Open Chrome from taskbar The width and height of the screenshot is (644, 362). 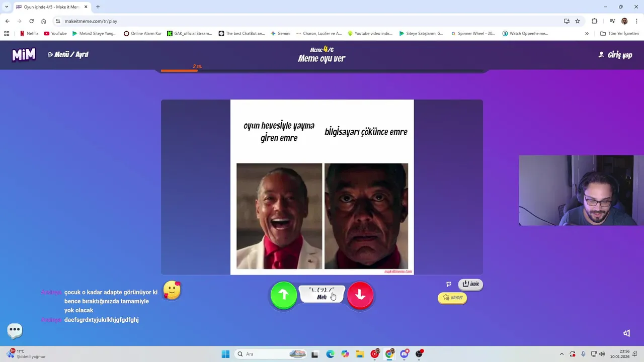tap(389, 354)
